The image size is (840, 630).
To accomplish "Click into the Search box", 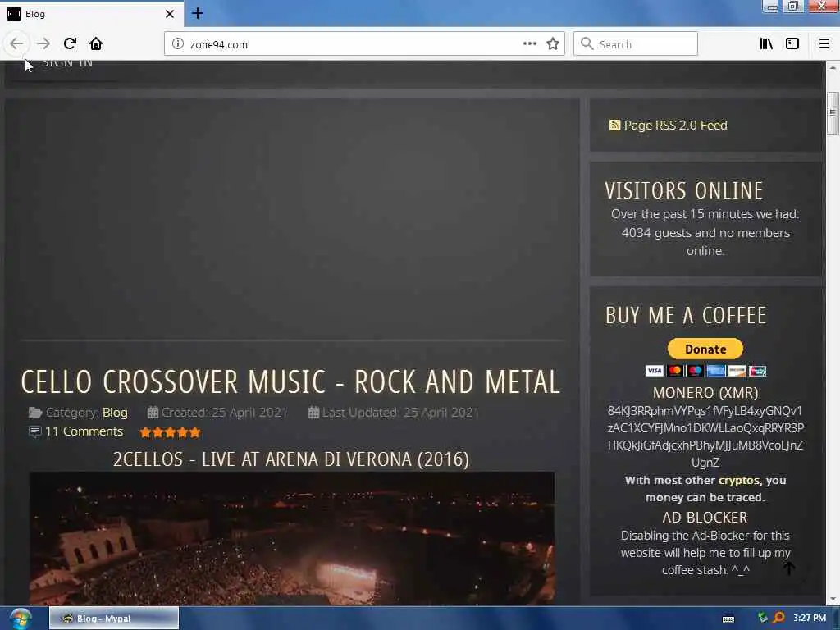I will (x=636, y=44).
